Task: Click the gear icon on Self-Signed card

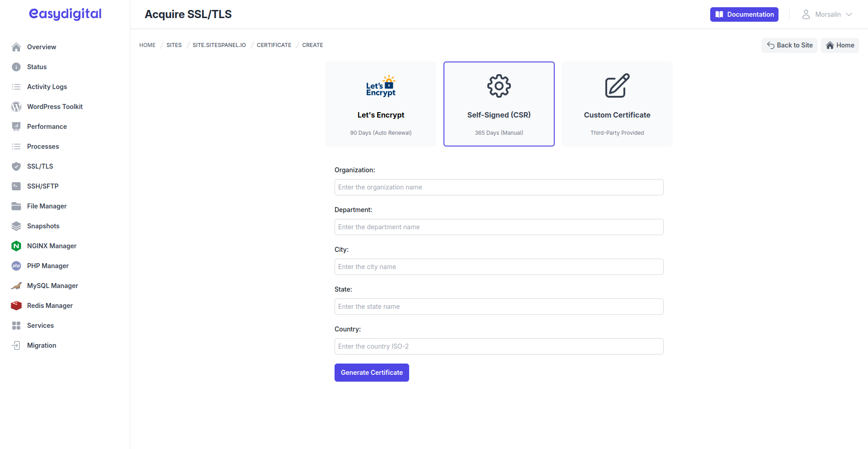Action: [499, 86]
